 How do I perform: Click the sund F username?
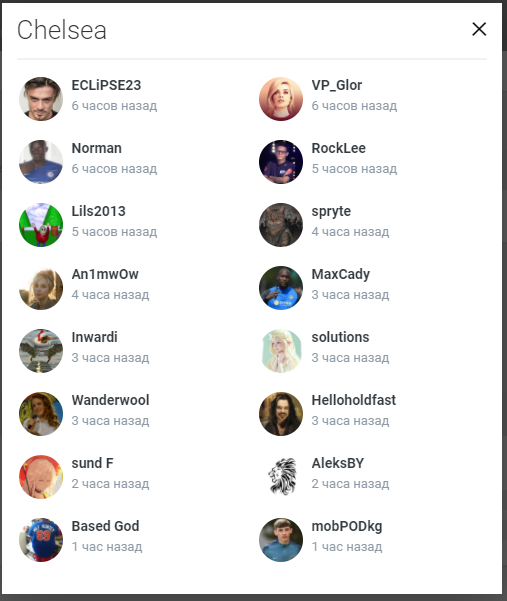pyautogui.click(x=92, y=463)
